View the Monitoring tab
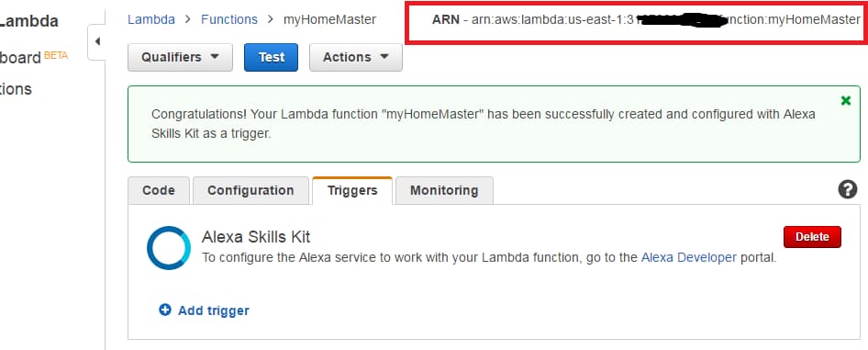Viewport: 868px width, 350px height. click(444, 190)
